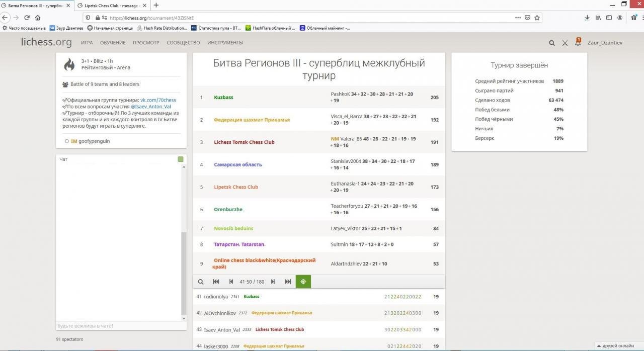644x351 pixels.
Task: Open page actions three-dot menu
Action: [x=518, y=18]
